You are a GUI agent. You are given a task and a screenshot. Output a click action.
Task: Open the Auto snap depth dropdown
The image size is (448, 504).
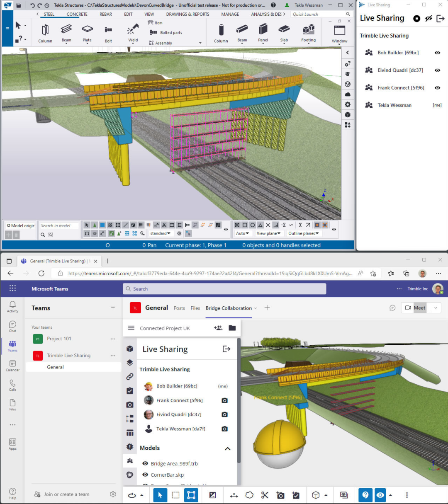[242, 233]
